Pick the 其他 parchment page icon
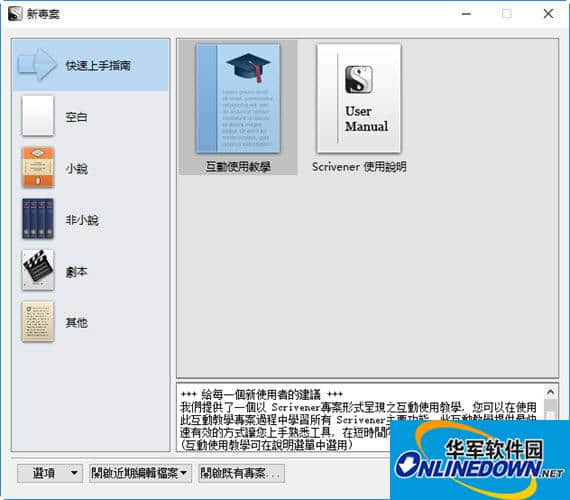570x500 pixels. 38,321
